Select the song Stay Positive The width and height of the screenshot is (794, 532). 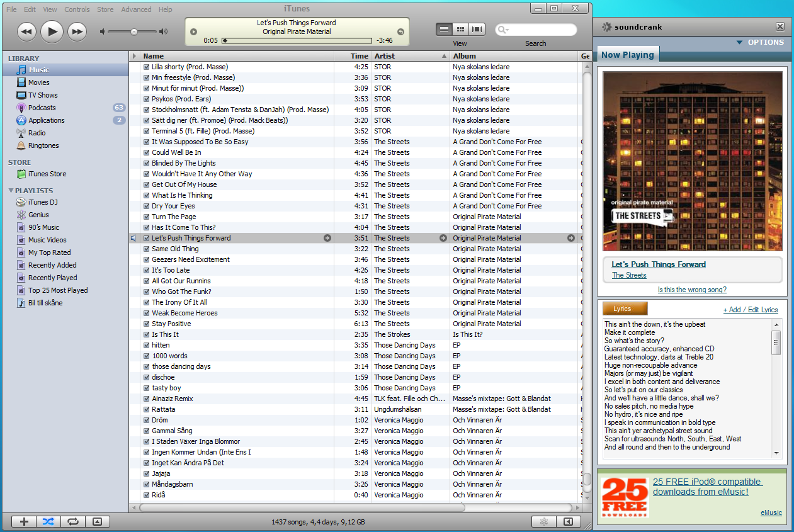pyautogui.click(x=171, y=324)
